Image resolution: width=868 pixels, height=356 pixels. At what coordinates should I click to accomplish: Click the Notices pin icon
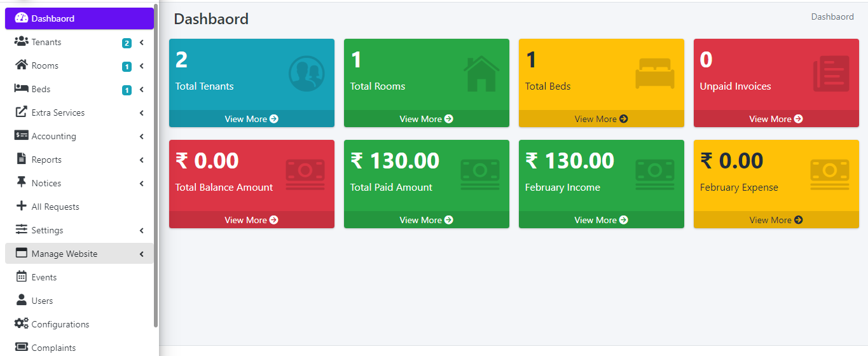[x=21, y=183]
